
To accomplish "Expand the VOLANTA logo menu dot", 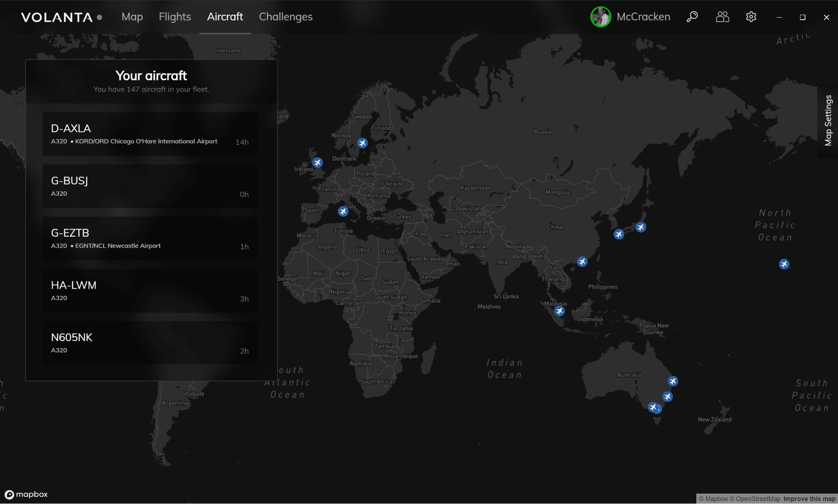I will tap(99, 18).
